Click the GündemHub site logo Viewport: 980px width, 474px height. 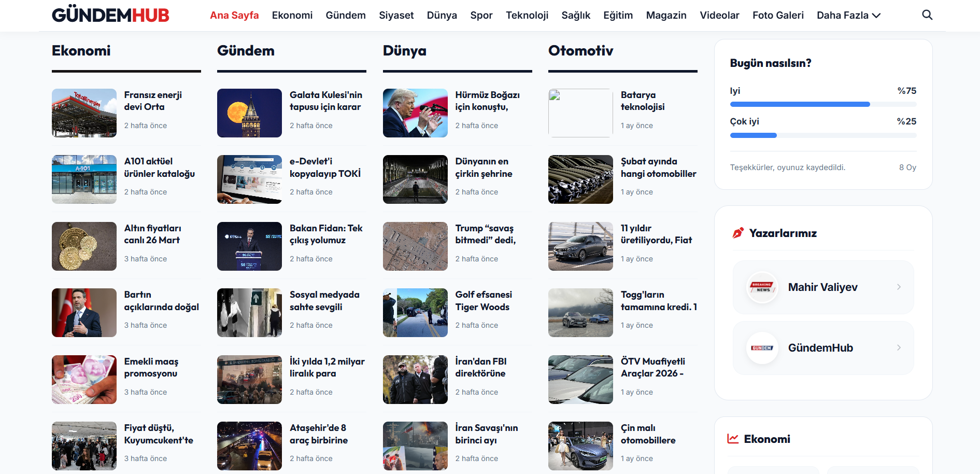(110, 15)
